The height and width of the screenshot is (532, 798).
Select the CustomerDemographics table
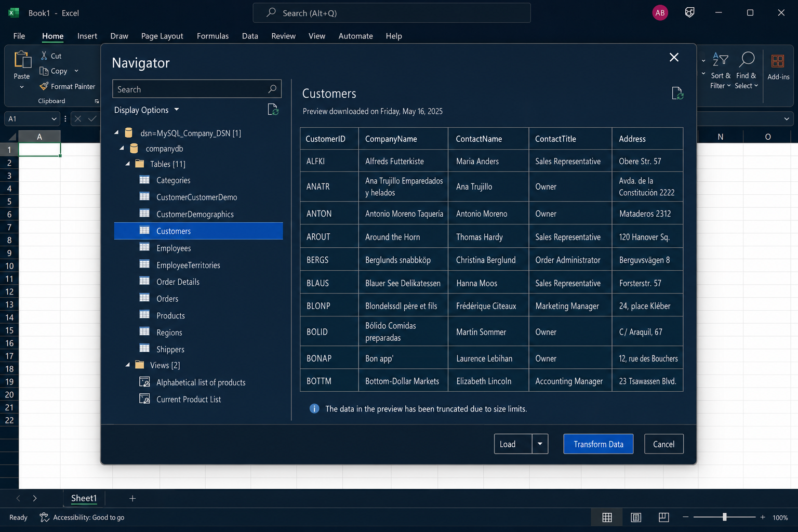click(198, 214)
